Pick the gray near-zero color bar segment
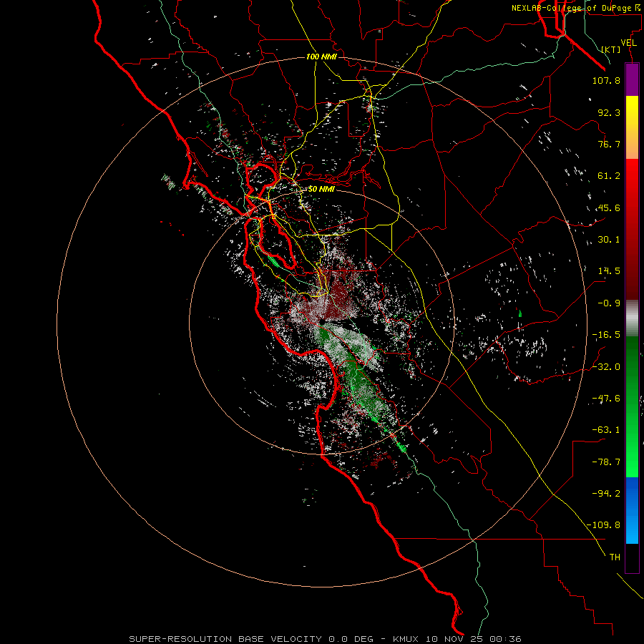 pos(632,318)
